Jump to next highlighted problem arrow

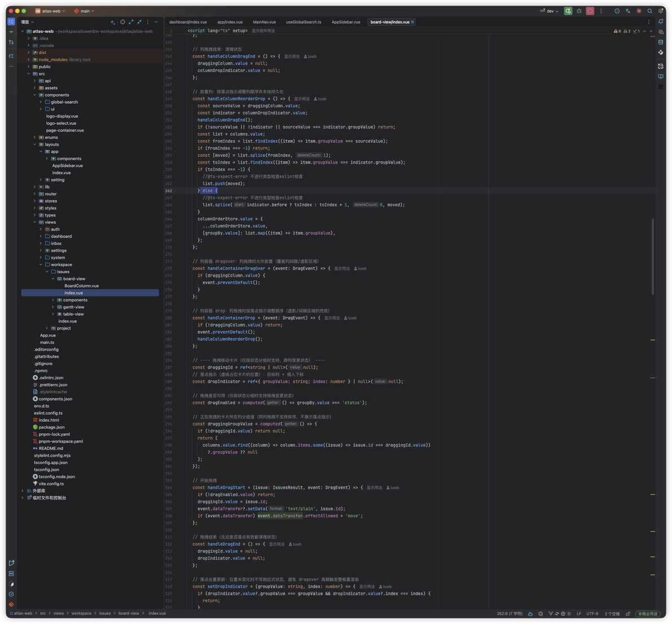(x=651, y=31)
